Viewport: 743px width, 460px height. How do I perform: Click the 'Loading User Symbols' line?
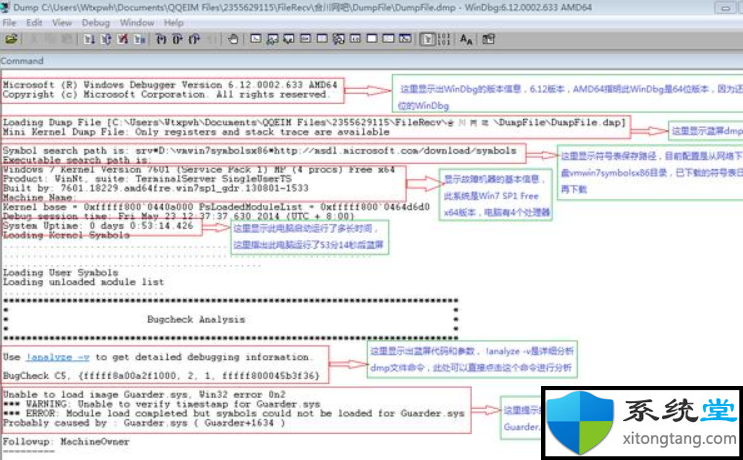click(x=60, y=273)
